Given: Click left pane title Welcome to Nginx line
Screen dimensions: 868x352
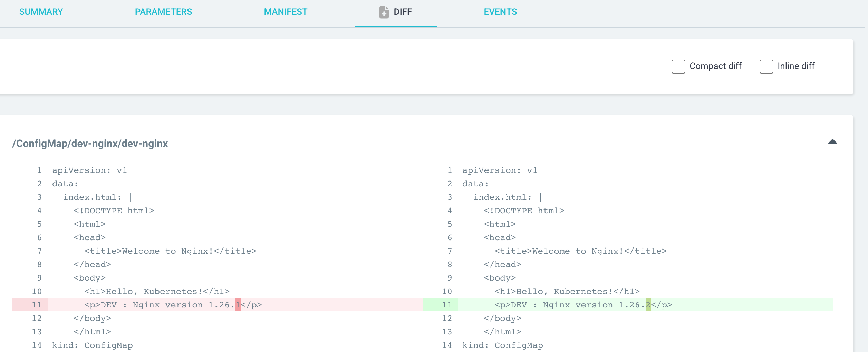Looking at the screenshot, I should click(170, 251).
